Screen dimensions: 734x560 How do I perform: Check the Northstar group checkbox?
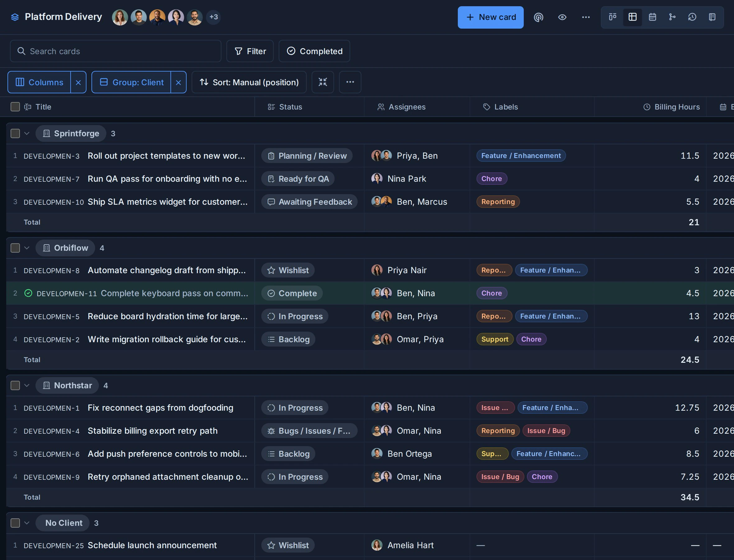pos(15,385)
